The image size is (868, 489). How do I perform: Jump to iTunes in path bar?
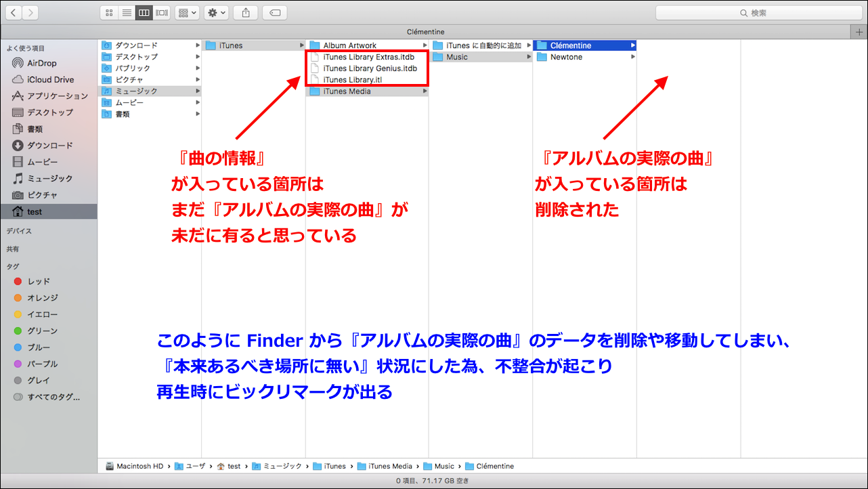point(330,466)
